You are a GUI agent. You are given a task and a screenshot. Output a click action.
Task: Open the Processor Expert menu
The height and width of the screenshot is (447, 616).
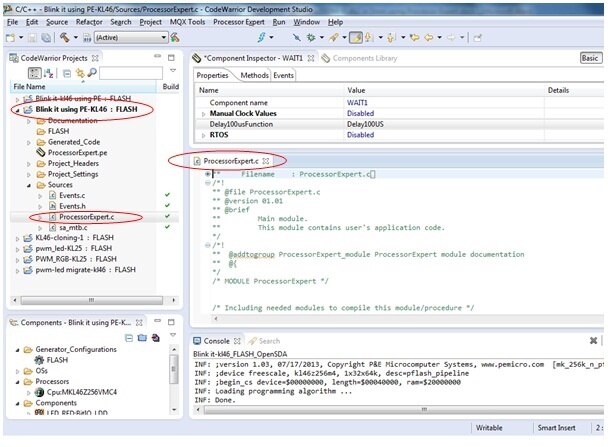point(240,21)
